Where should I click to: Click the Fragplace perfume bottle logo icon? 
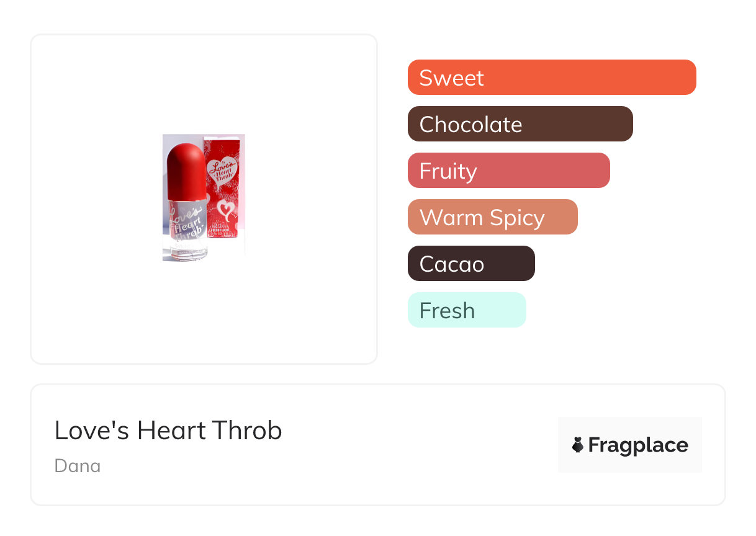(x=578, y=445)
